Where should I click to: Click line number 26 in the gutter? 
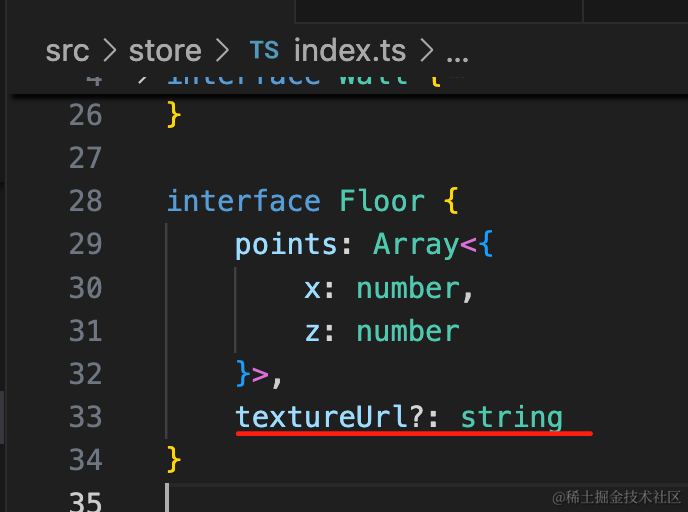(86, 115)
